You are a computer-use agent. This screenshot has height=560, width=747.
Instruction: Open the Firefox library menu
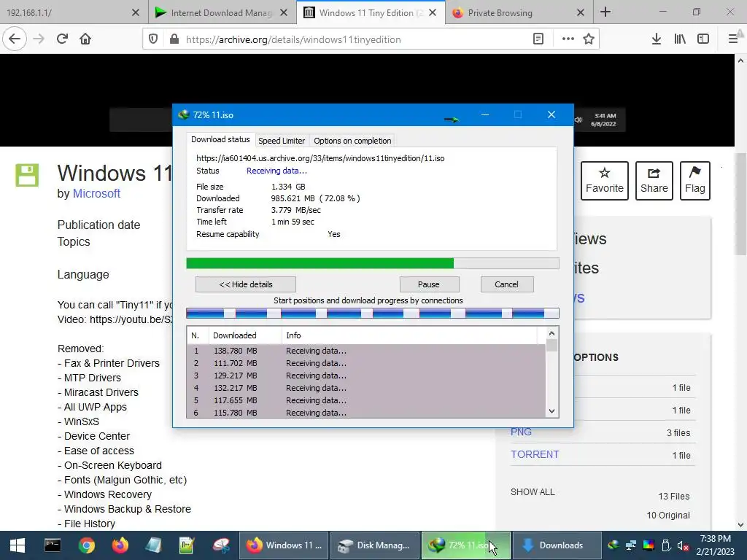680,39
